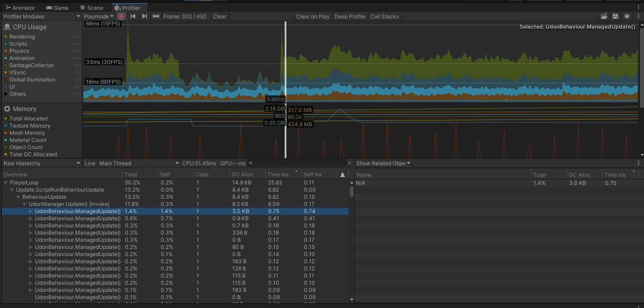Collapse the PlayerLoop tree row
Image resolution: width=644 pixels, height=308 pixels.
pyautogui.click(x=6, y=183)
